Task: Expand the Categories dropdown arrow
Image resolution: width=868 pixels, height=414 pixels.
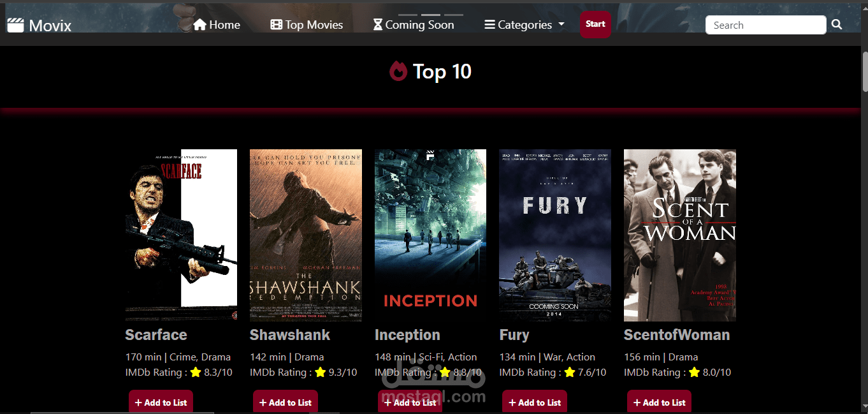Action: pos(561,25)
